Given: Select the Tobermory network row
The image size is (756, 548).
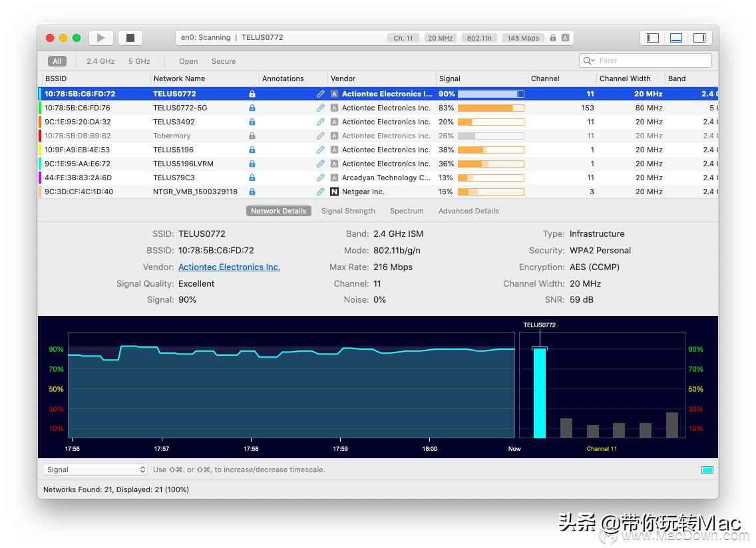Looking at the screenshot, I should (x=172, y=136).
